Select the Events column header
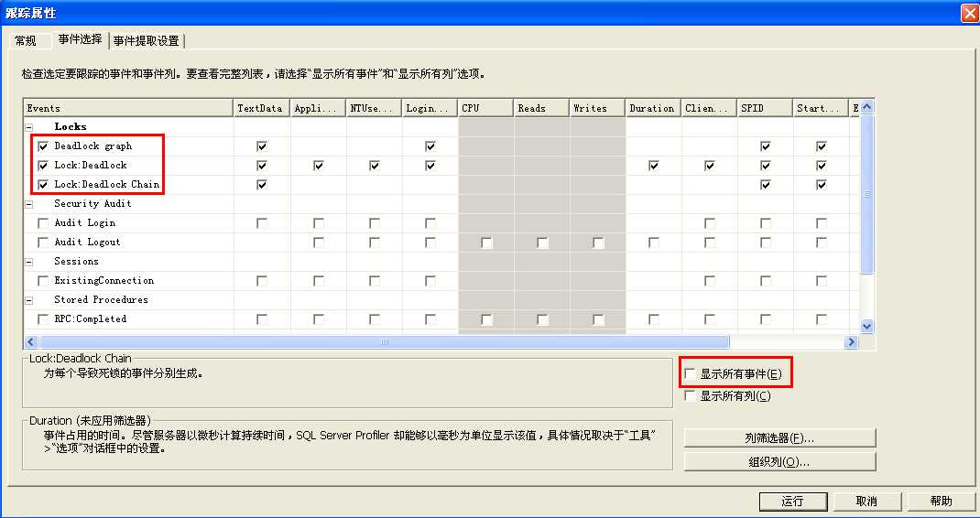The width and height of the screenshot is (980, 518). coord(128,108)
